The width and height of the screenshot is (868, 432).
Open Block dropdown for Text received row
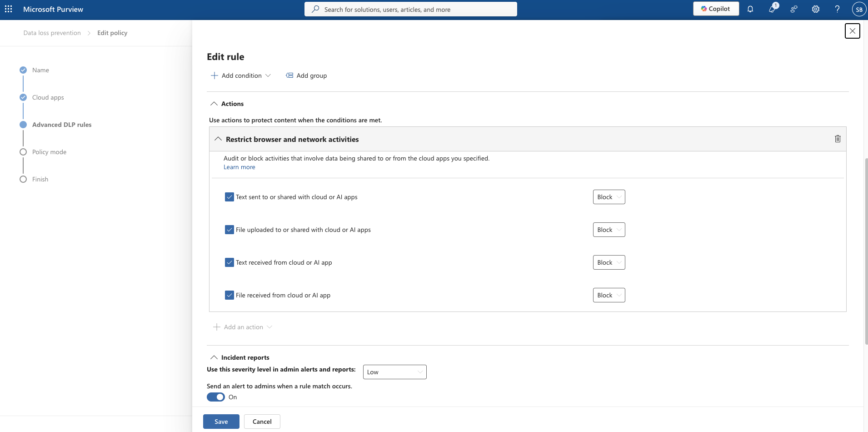coord(609,262)
